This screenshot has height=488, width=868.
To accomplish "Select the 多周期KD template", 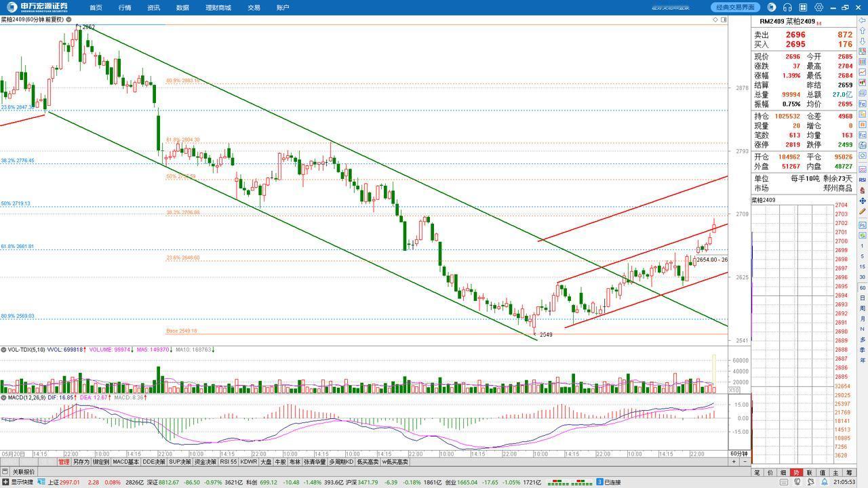I will [x=342, y=462].
